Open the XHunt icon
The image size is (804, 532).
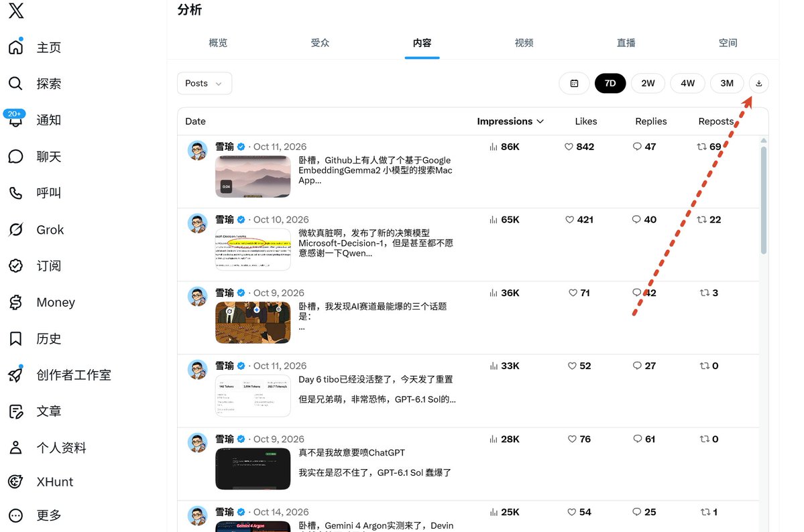(x=16, y=481)
